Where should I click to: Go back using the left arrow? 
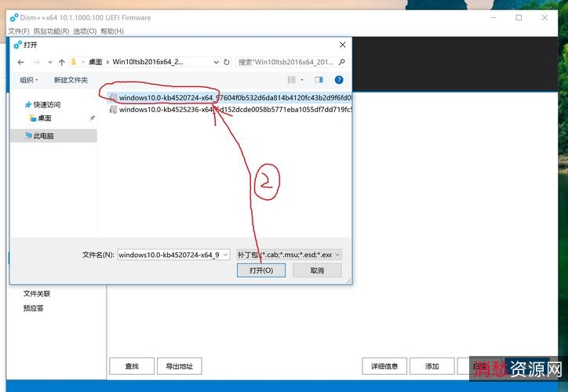pos(20,62)
